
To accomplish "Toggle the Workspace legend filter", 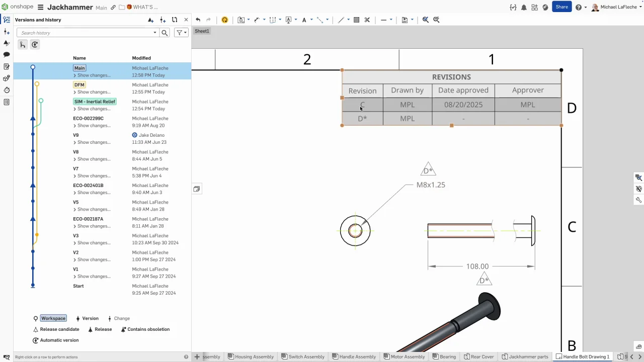I will pos(53,318).
